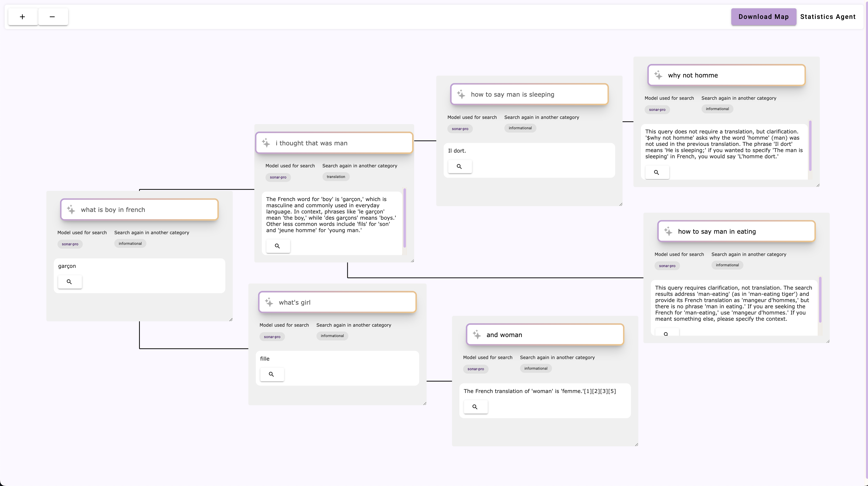868x486 pixels.
Task: Click 'informational' chip in 'what's girl' card
Action: tap(332, 336)
